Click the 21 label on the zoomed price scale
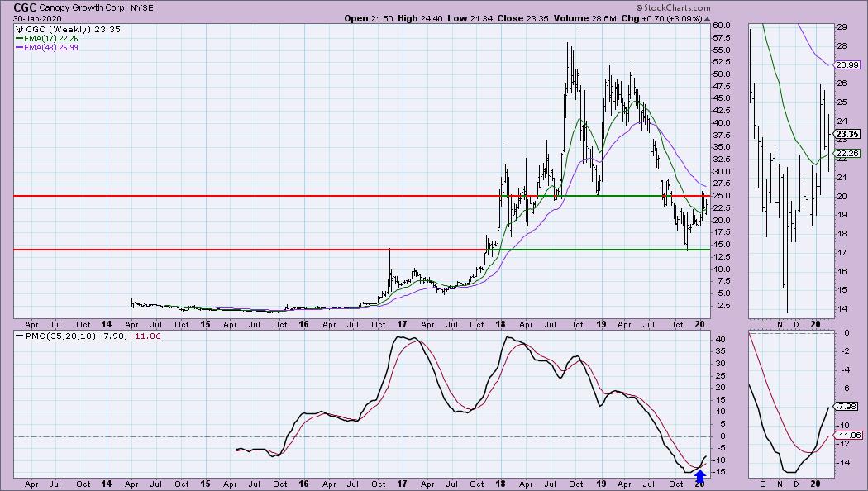 tap(842, 178)
